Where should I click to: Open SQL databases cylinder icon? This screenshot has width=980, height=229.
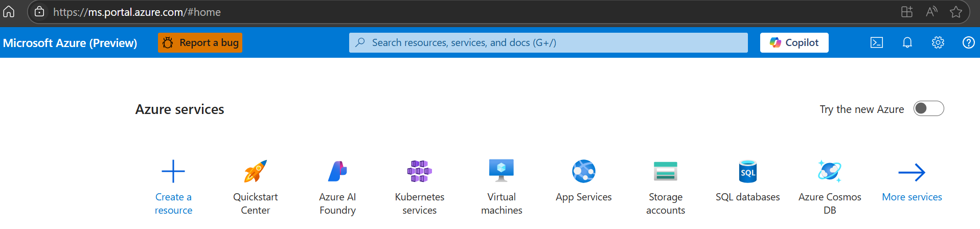pos(748,171)
